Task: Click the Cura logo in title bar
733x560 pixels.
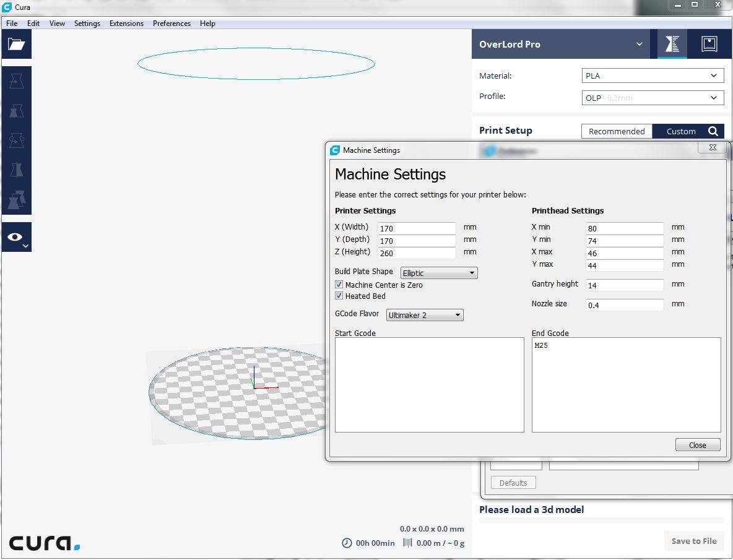Action: pyautogui.click(x=7, y=7)
